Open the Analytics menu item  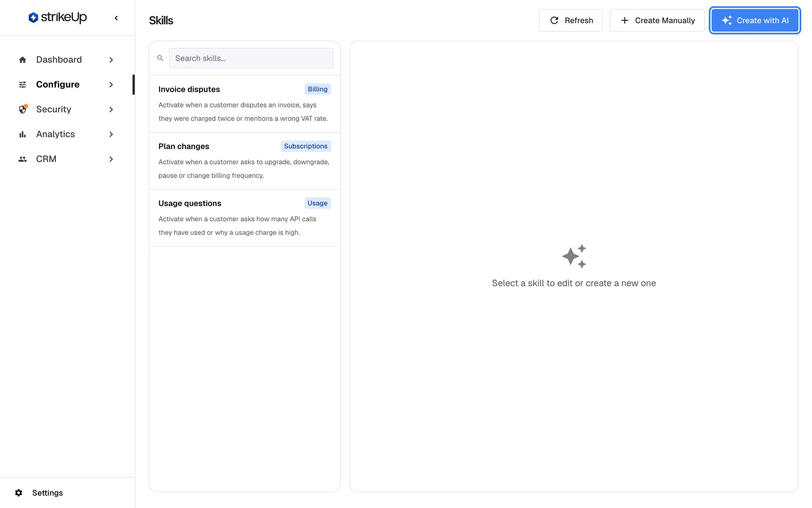coord(66,134)
